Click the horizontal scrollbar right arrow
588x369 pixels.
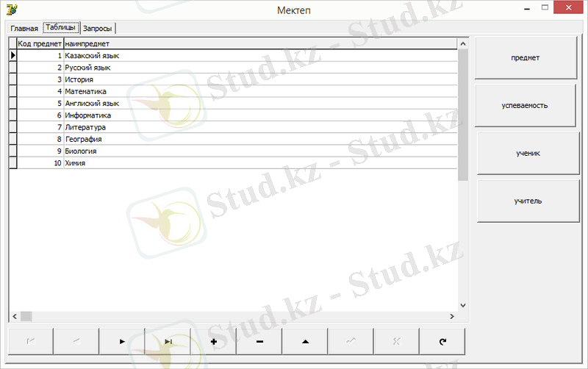(452, 317)
